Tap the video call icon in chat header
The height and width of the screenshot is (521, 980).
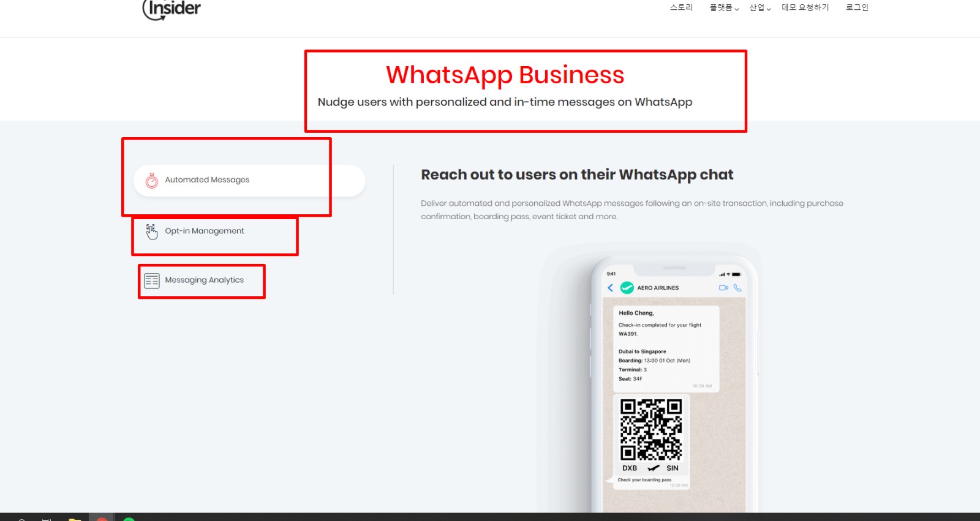tap(723, 288)
